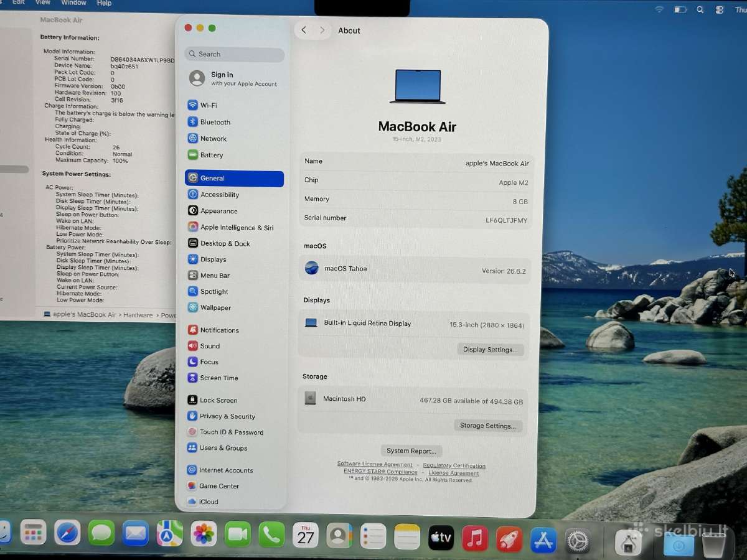Open the Apps launcher in the Dock
This screenshot has height=560, width=747.
pyautogui.click(x=33, y=533)
